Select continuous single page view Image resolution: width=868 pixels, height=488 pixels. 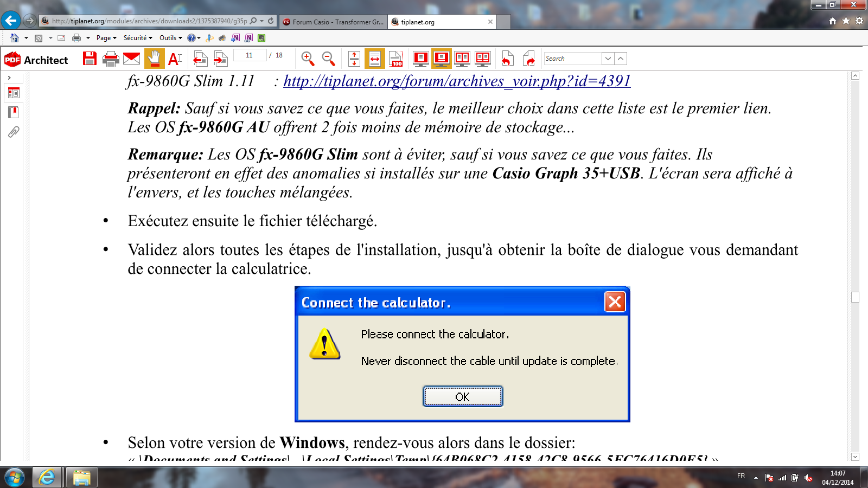point(442,59)
